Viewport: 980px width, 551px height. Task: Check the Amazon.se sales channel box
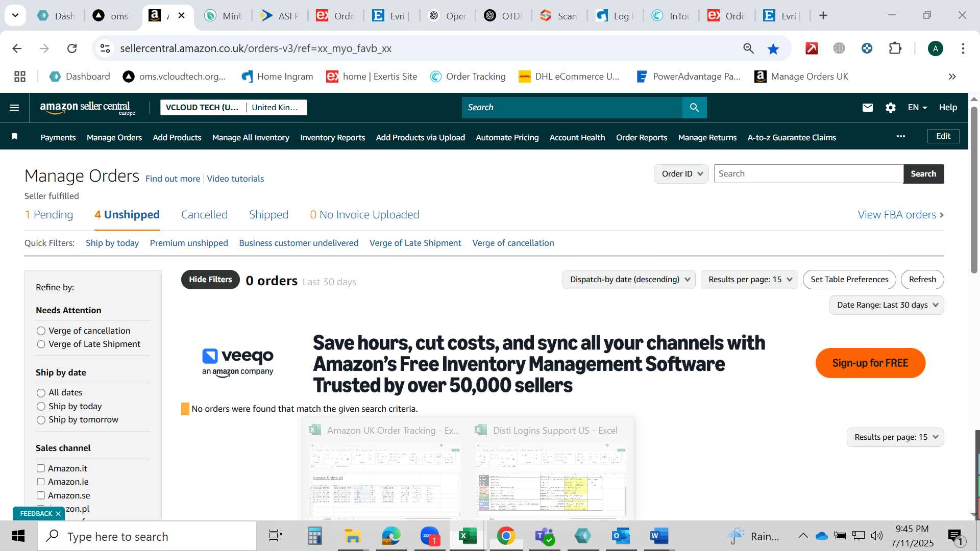[x=41, y=495]
